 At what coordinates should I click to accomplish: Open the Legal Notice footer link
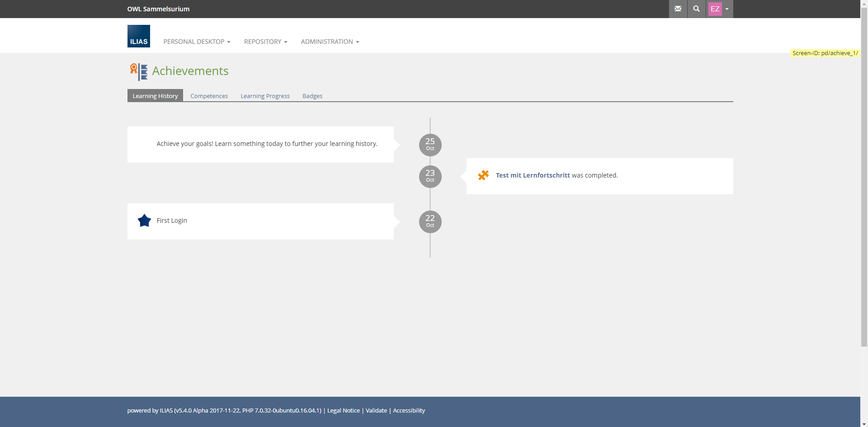point(343,410)
